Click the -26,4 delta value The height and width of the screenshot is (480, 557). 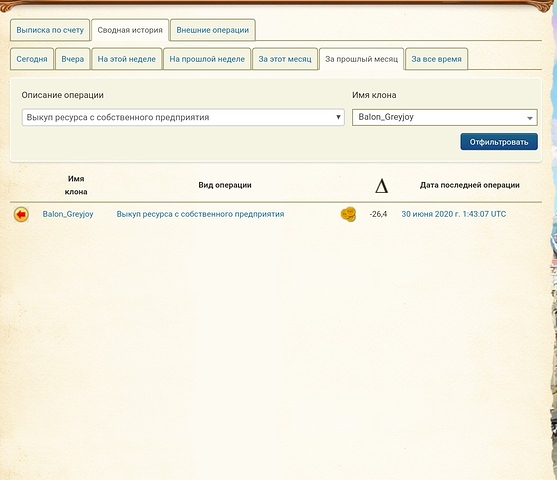[x=378, y=214]
